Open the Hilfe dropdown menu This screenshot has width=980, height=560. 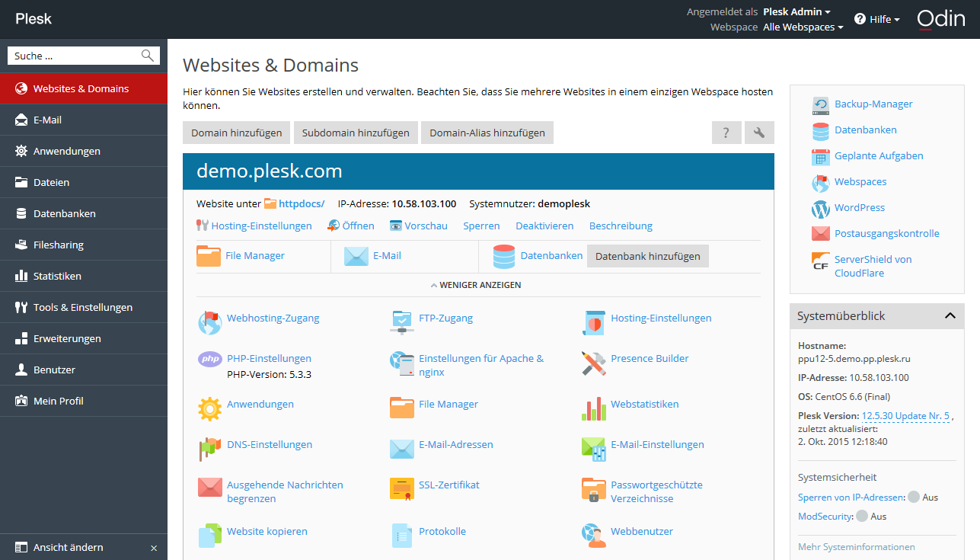pos(877,19)
